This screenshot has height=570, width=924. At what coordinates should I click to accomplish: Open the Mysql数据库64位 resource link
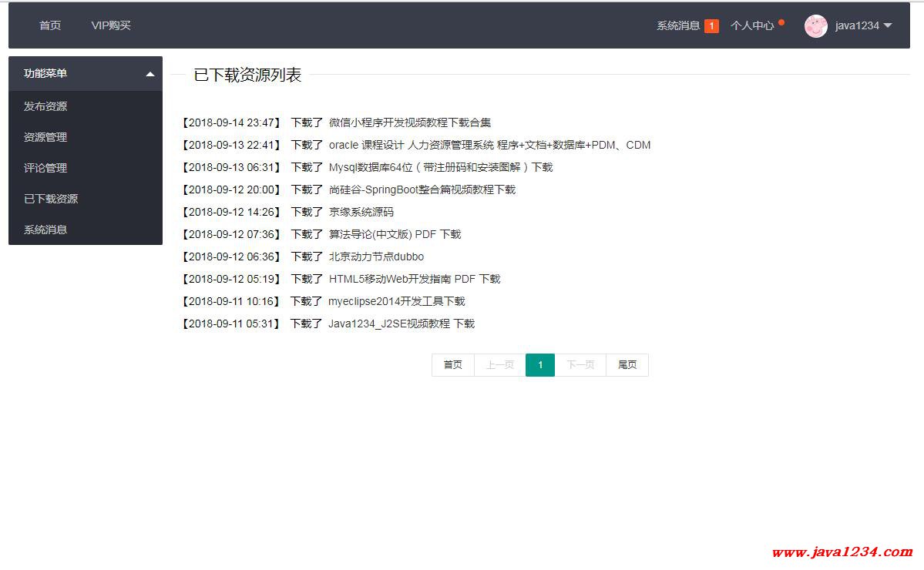pyautogui.click(x=441, y=167)
